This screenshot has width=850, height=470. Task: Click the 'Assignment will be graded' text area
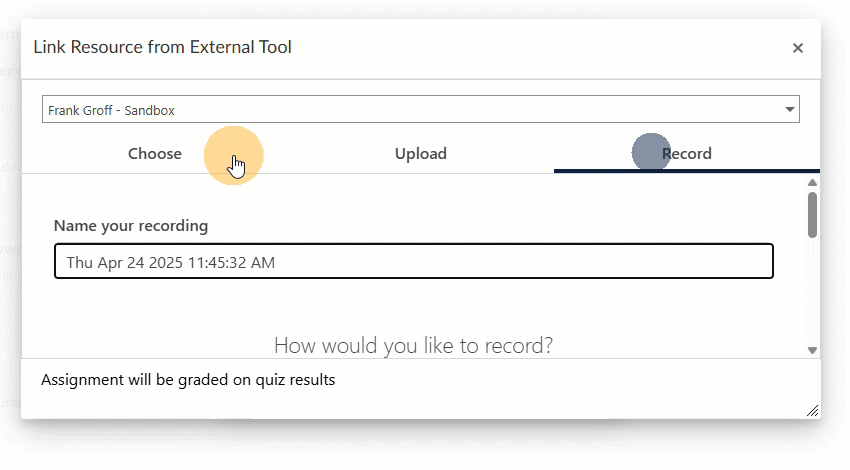pos(400,390)
